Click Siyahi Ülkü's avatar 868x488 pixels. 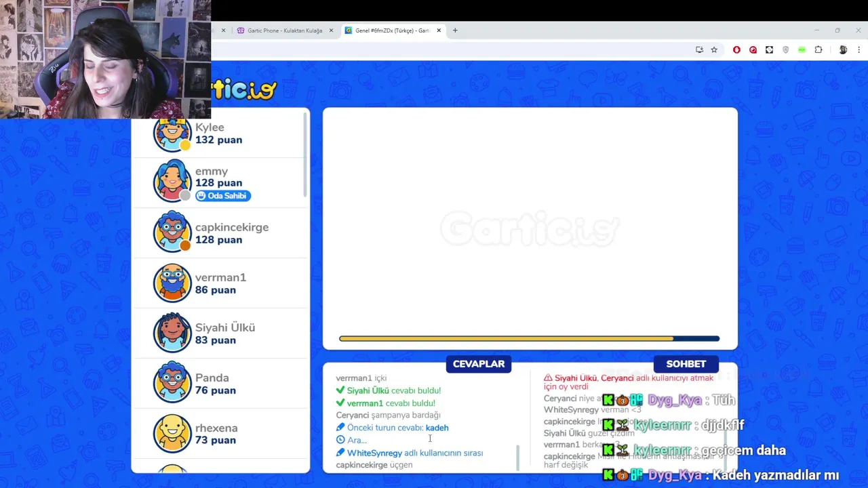172,333
